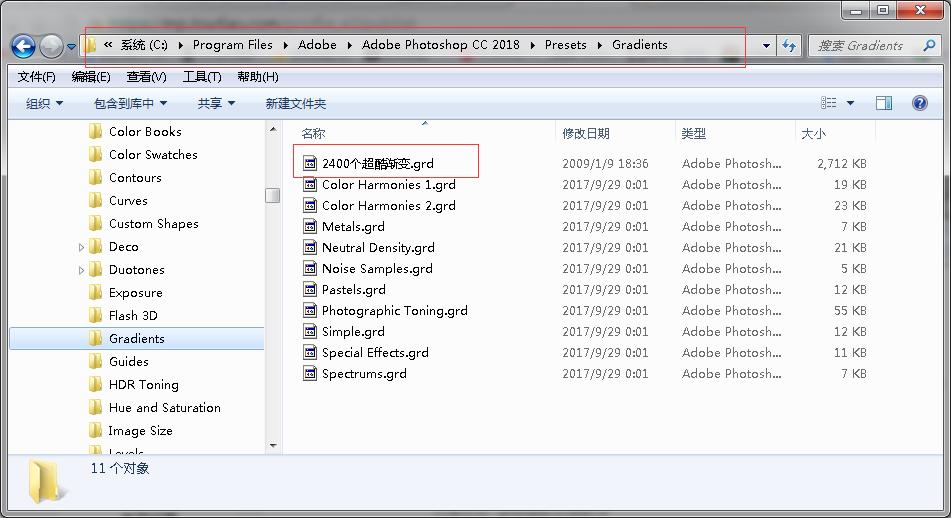The height and width of the screenshot is (518, 951).
Task: Open the view options dropdown arrow
Action: tap(850, 103)
